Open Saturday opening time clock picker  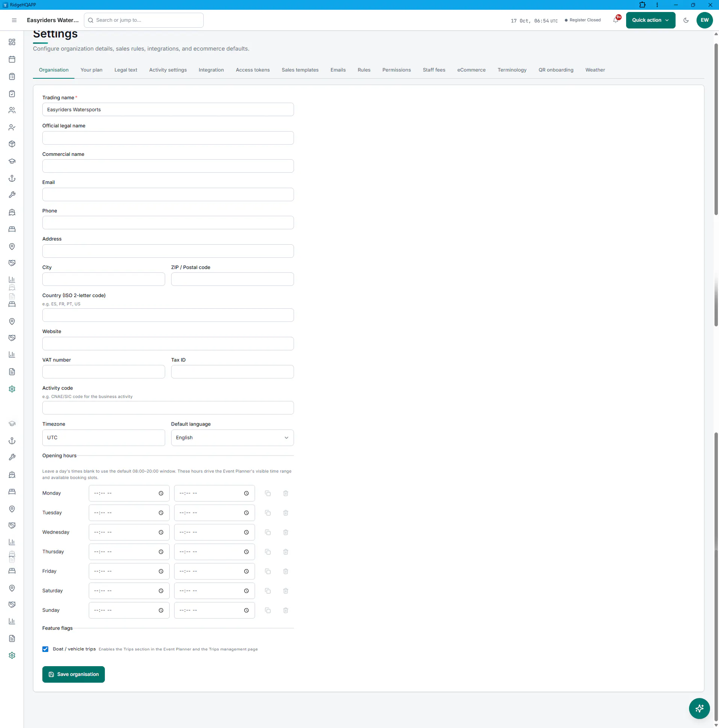pos(161,591)
